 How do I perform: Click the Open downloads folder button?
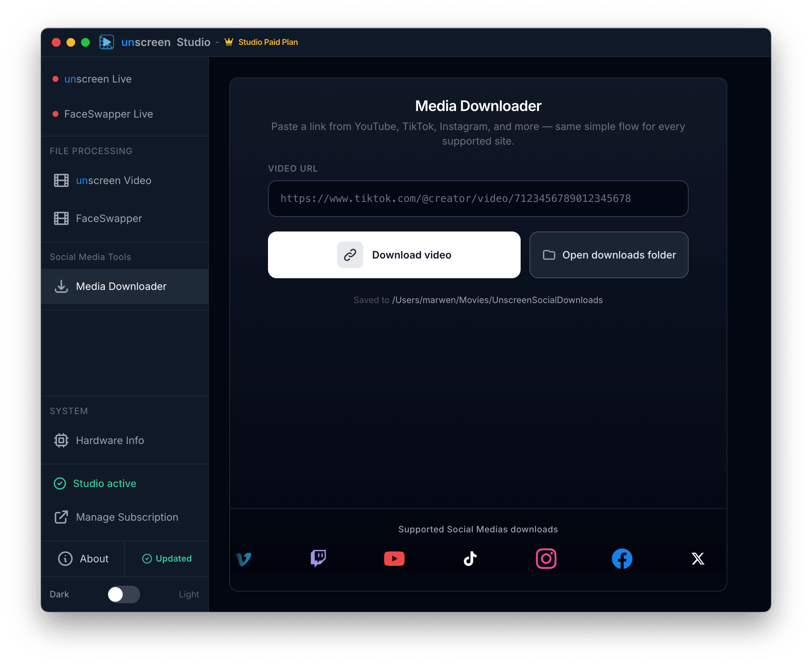(608, 255)
